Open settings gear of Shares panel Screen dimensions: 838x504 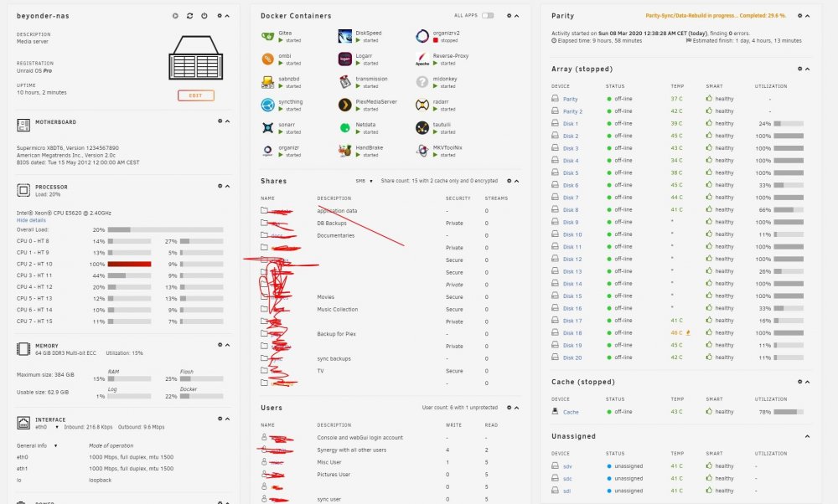[509, 181]
